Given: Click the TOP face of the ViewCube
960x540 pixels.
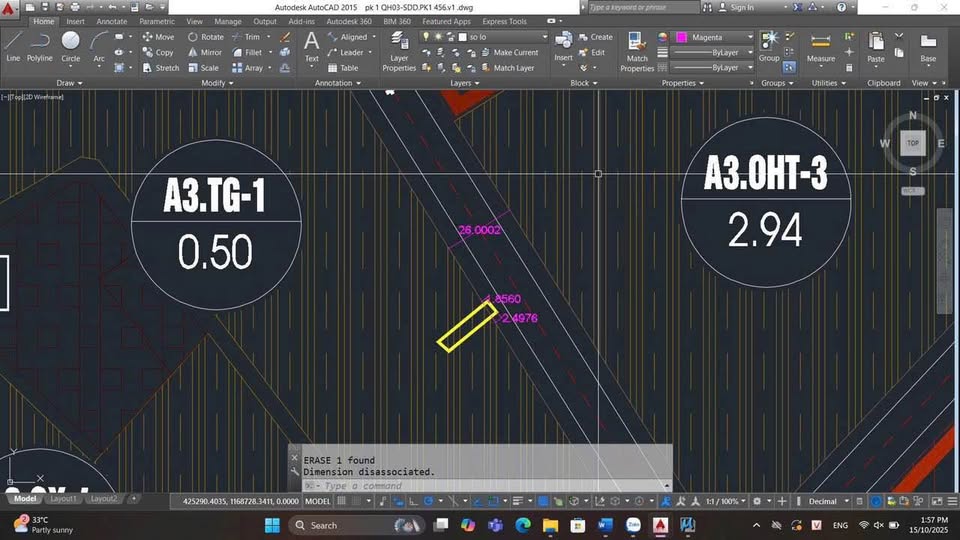Looking at the screenshot, I should [912, 144].
